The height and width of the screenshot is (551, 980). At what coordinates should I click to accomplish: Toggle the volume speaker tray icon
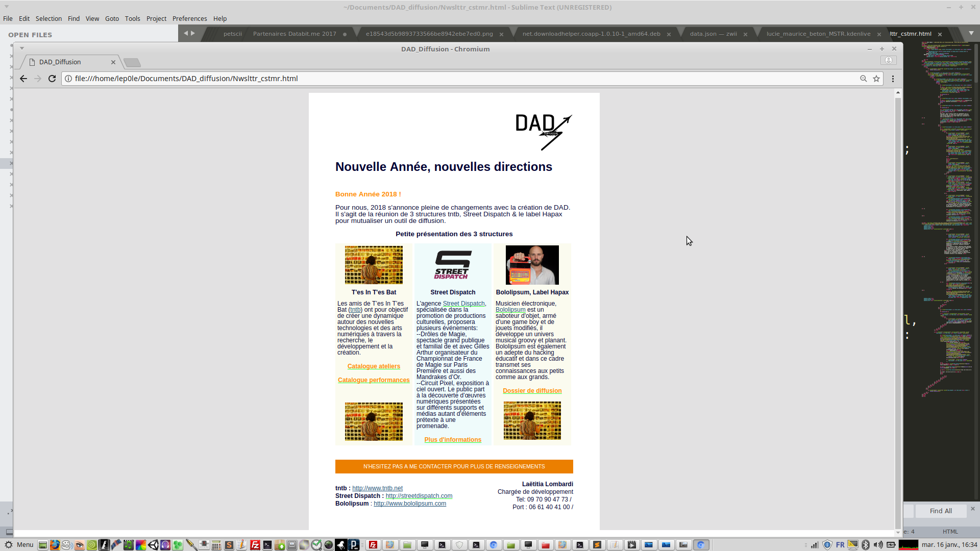(878, 545)
